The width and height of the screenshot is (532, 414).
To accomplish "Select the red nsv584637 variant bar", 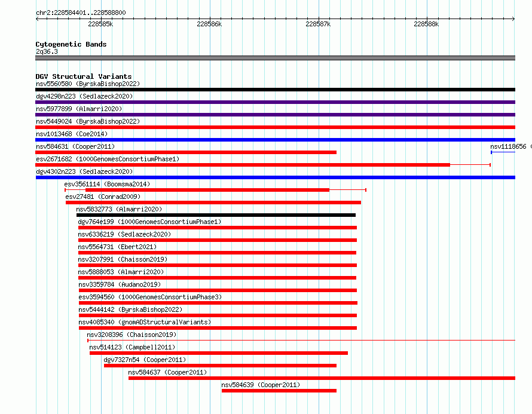I will (322, 378).
